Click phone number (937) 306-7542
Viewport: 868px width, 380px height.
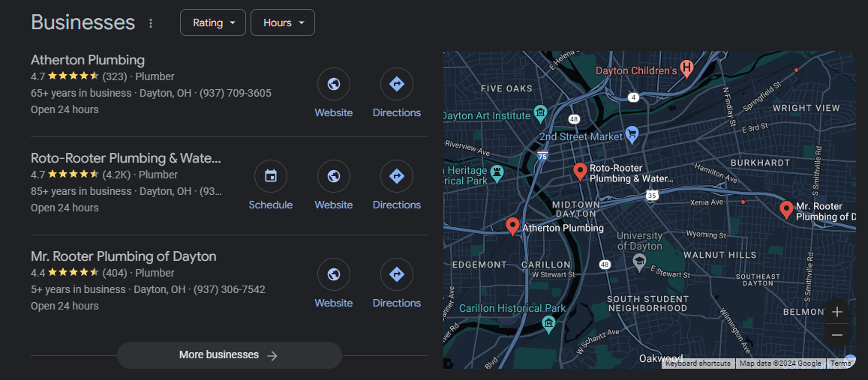point(229,289)
